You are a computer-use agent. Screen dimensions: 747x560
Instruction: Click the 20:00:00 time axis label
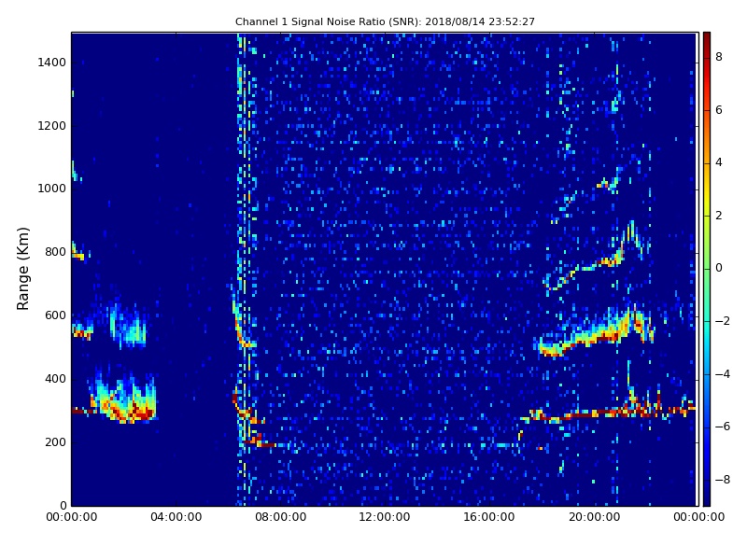[x=594, y=517]
